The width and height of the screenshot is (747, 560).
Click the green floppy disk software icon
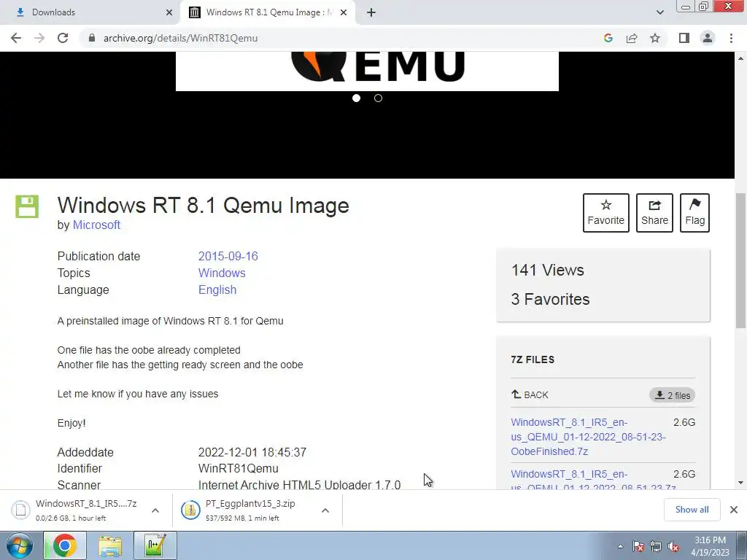pos(27,206)
